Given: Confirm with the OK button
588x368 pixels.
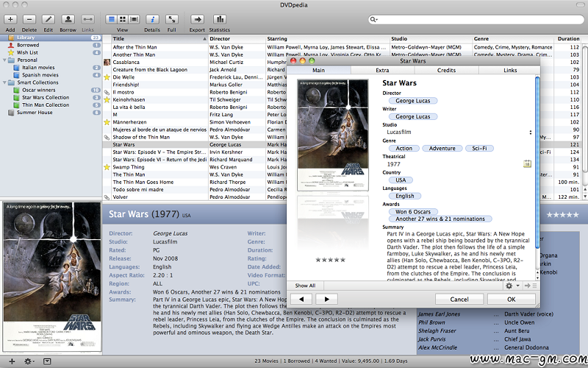Looking at the screenshot, I should coord(511,300).
